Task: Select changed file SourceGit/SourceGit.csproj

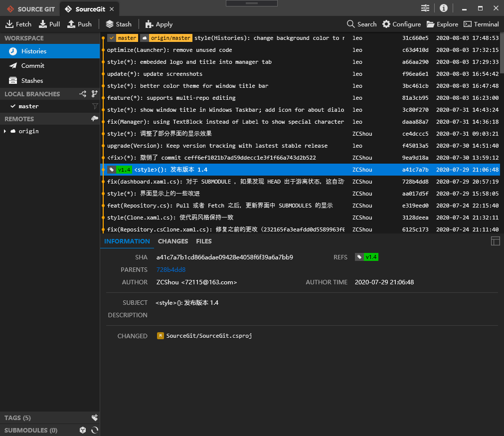Action: click(209, 336)
